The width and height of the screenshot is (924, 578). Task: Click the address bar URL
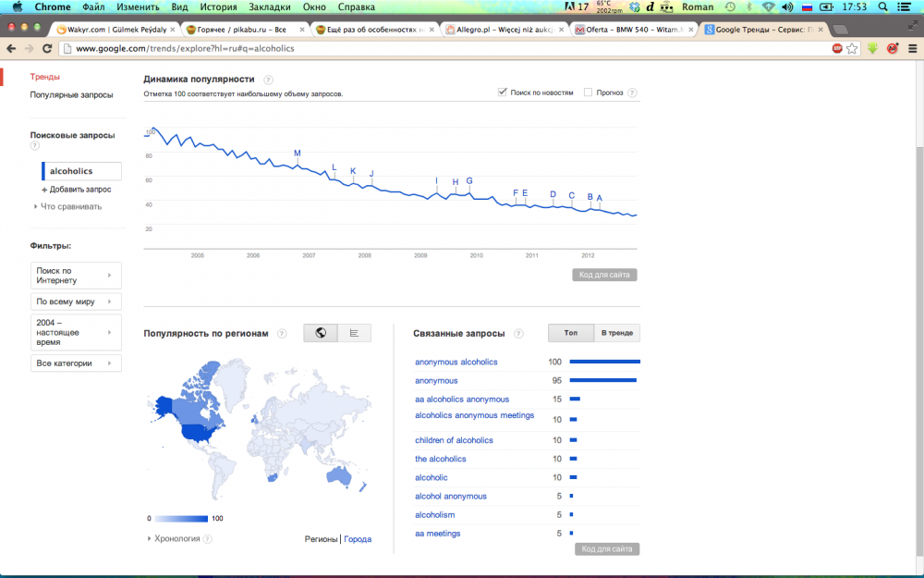(185, 48)
